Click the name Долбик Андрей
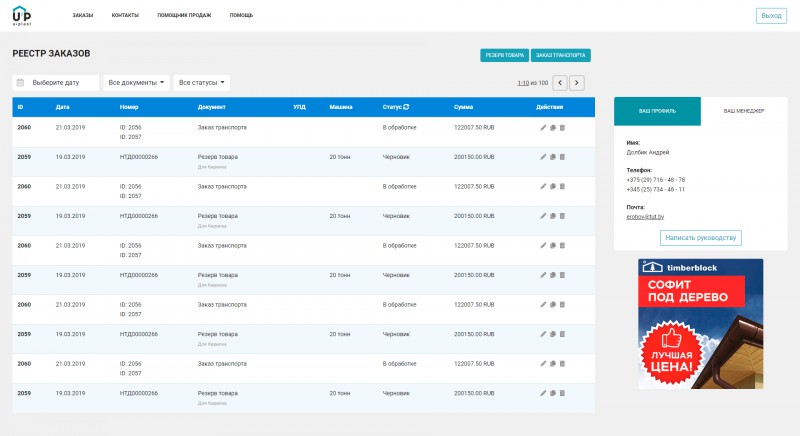 [x=647, y=152]
